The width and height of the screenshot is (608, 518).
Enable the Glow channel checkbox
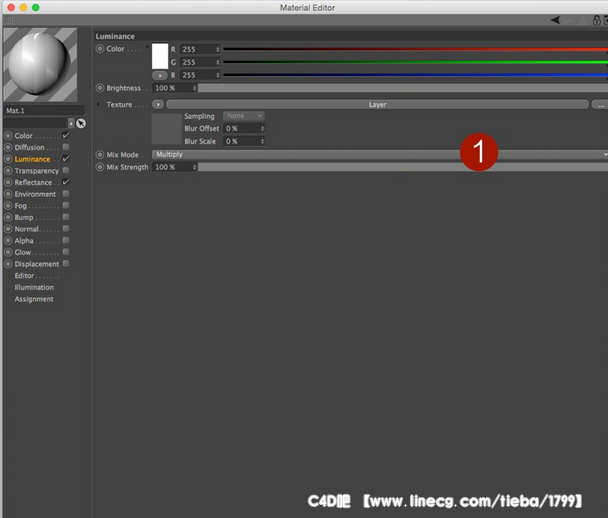(66, 252)
